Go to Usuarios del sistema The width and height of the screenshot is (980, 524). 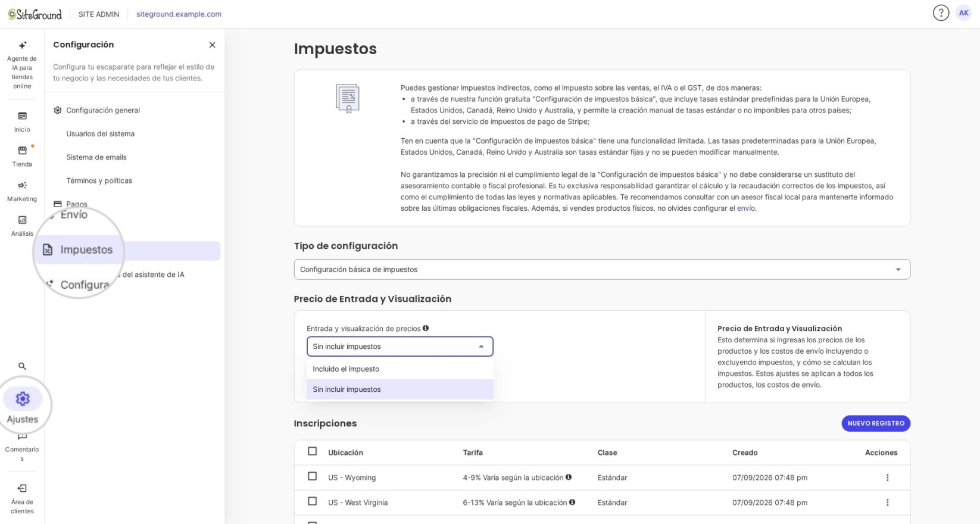[x=101, y=133]
